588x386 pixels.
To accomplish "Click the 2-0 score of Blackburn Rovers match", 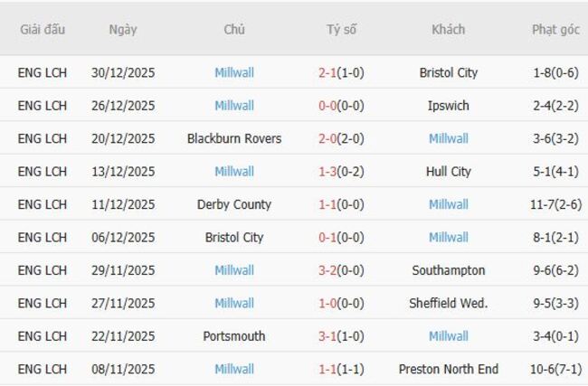I will click(x=331, y=138).
